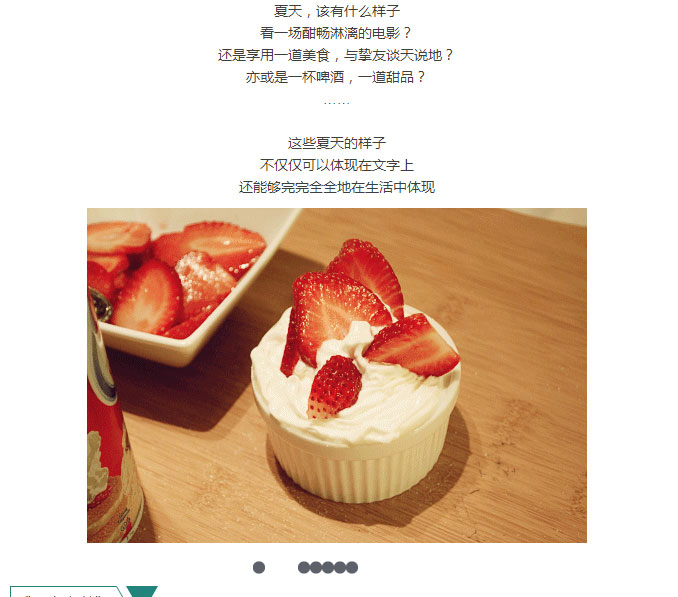Click the line 还是享用一道美食，与挚友谈天说地？
The image size is (678, 597).
click(336, 55)
